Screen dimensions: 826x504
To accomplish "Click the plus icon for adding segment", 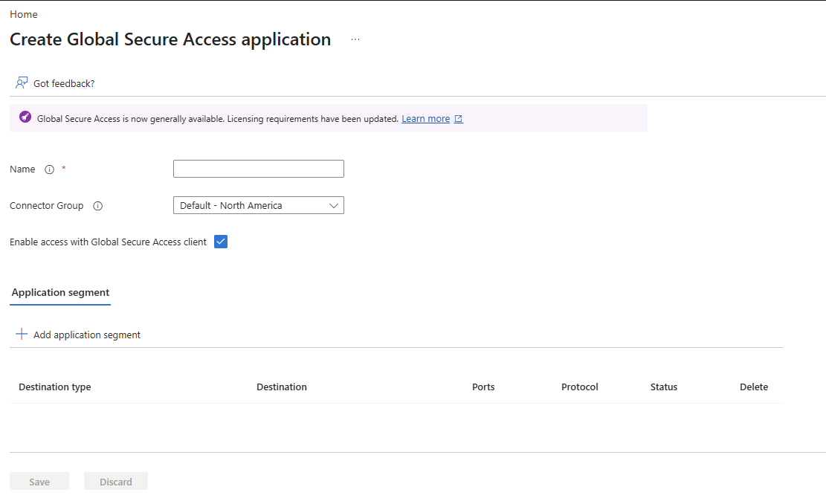I will point(22,334).
